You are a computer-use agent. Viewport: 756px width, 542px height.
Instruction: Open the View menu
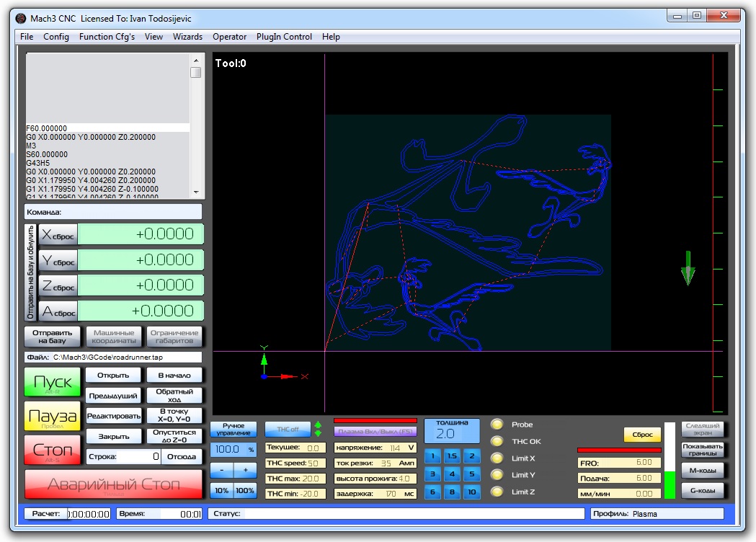click(x=154, y=37)
